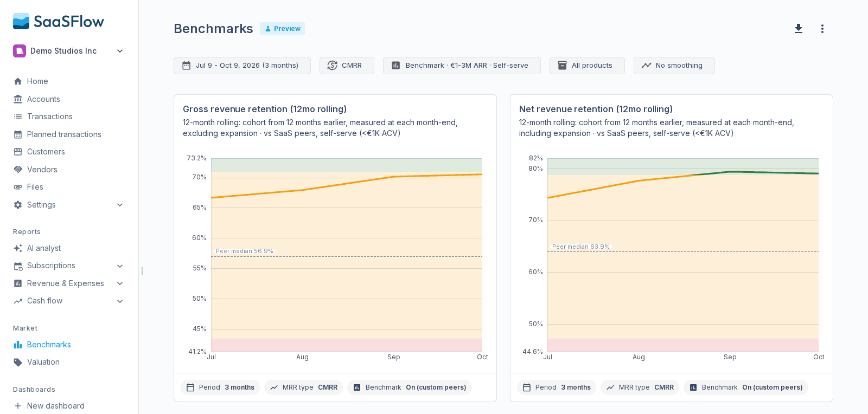The width and height of the screenshot is (868, 414).
Task: Click the Customers storefront icon
Action: [x=18, y=152]
